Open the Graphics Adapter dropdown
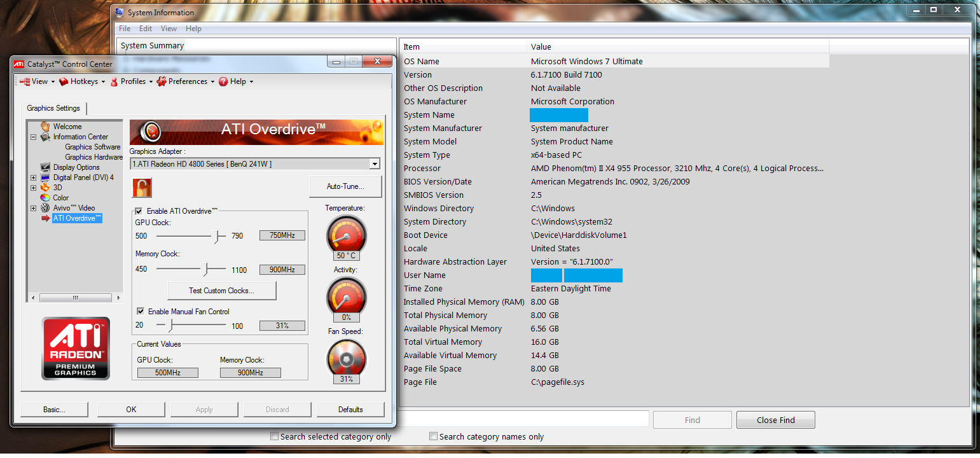 click(x=375, y=164)
